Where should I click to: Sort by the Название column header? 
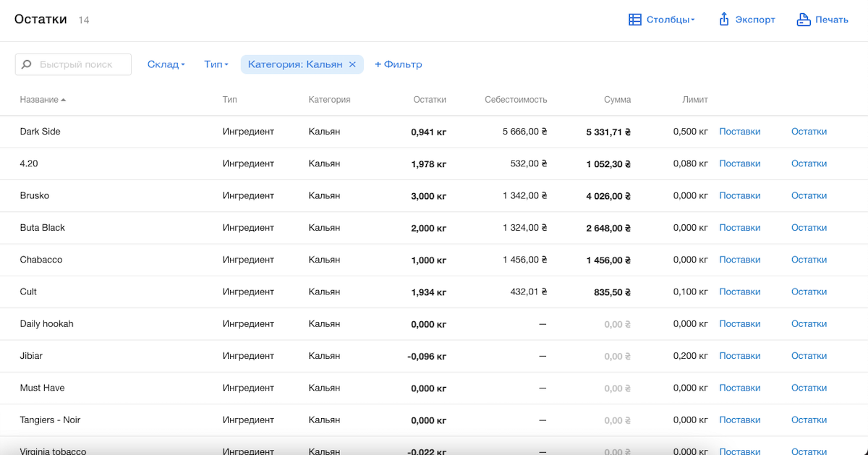[43, 100]
